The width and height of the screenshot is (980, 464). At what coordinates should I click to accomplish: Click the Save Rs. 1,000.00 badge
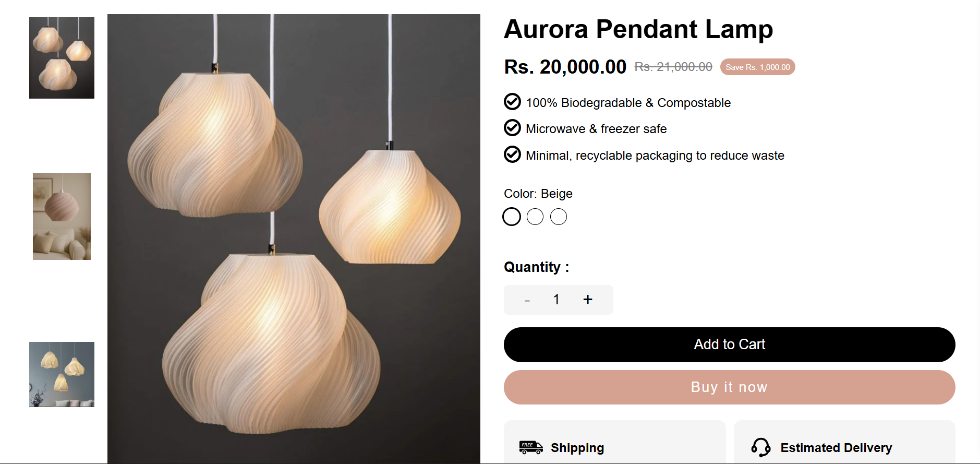click(757, 67)
